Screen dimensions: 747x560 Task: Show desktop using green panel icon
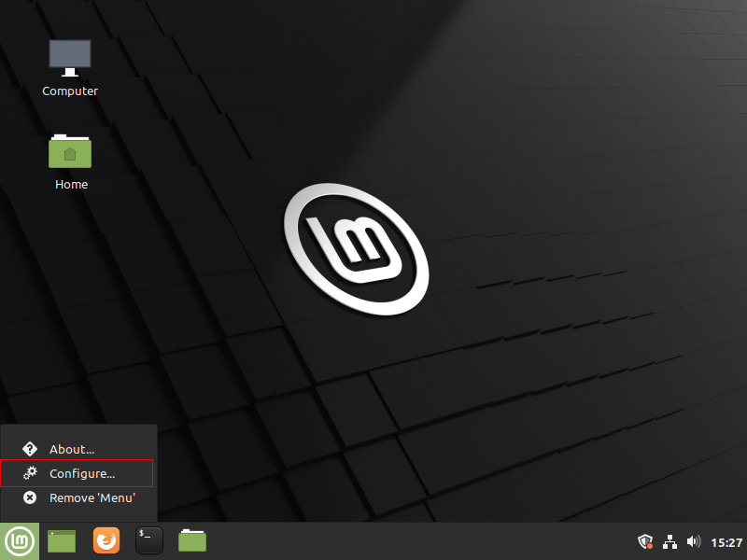click(x=62, y=541)
